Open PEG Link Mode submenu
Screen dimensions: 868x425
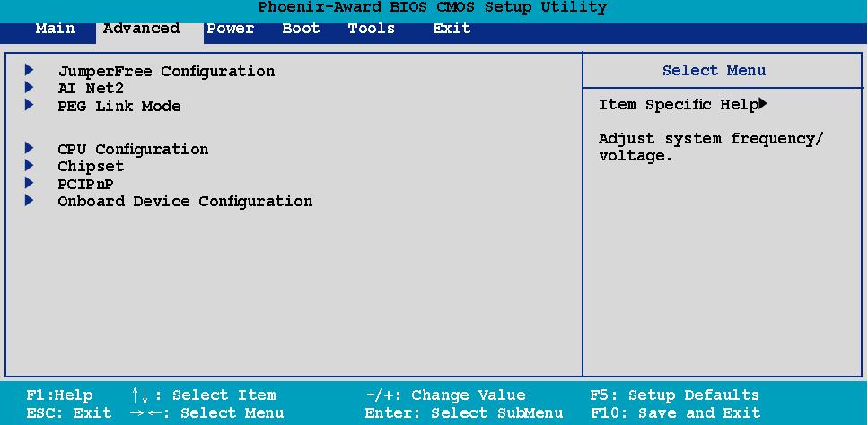pos(119,106)
